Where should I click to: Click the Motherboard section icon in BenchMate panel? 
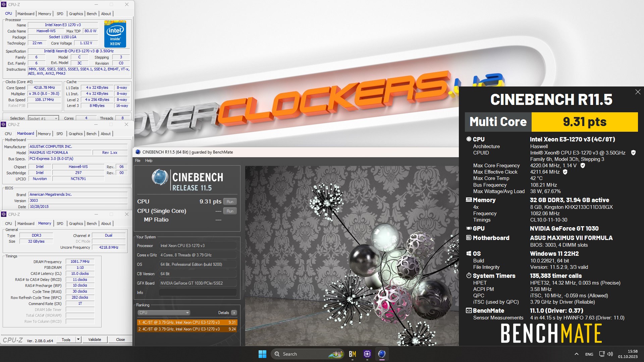[x=469, y=238]
